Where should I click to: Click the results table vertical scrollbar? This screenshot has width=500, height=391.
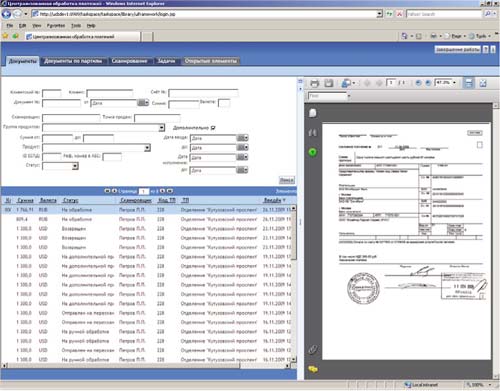[x=294, y=283]
